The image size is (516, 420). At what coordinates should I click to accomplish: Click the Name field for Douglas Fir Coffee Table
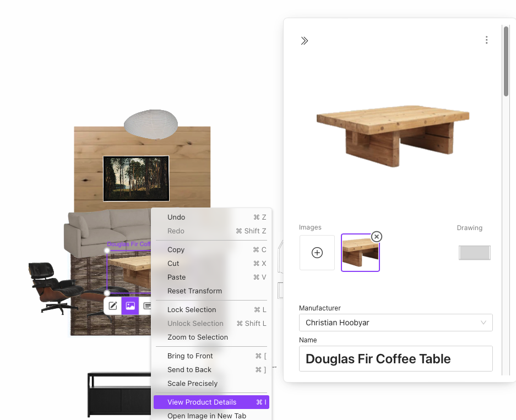click(395, 359)
